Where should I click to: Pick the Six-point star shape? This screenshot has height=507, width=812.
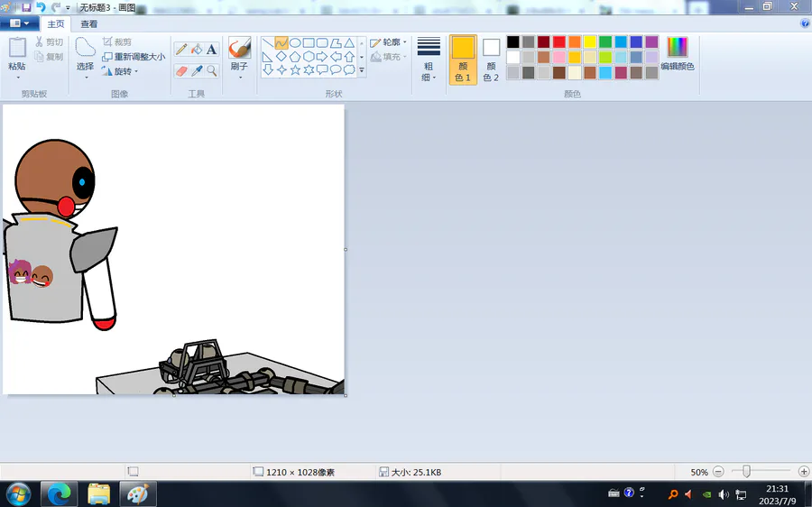point(309,69)
